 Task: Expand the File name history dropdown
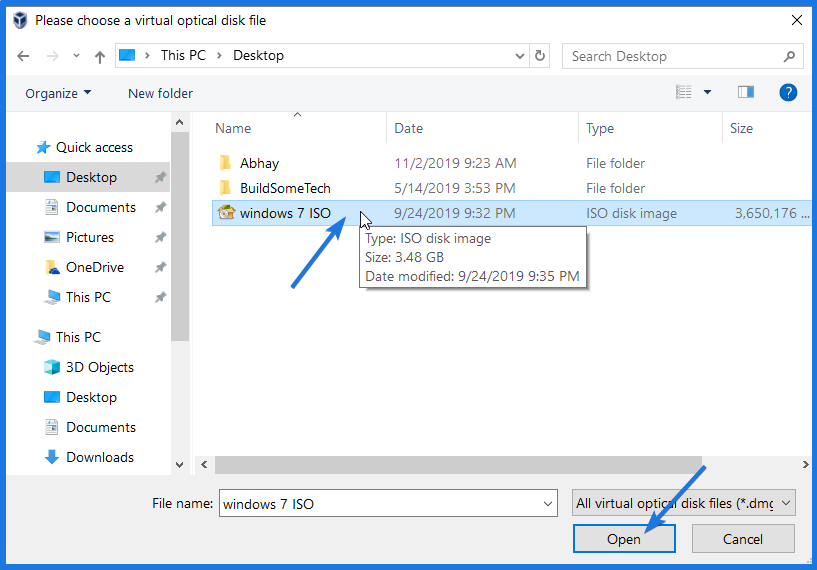click(547, 503)
